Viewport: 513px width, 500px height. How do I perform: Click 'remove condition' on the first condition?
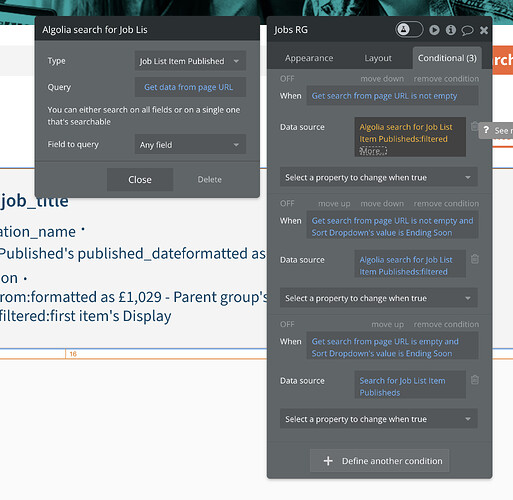coord(446,79)
